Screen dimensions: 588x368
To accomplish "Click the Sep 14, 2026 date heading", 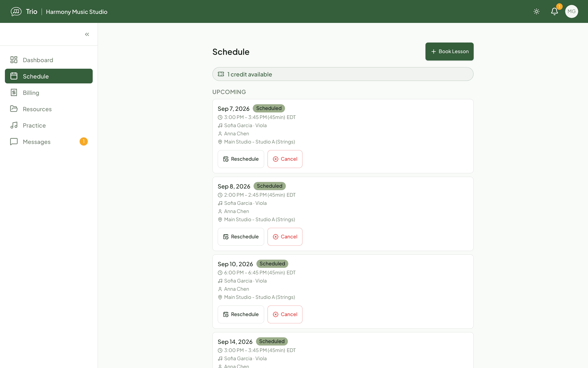I will coord(235,341).
